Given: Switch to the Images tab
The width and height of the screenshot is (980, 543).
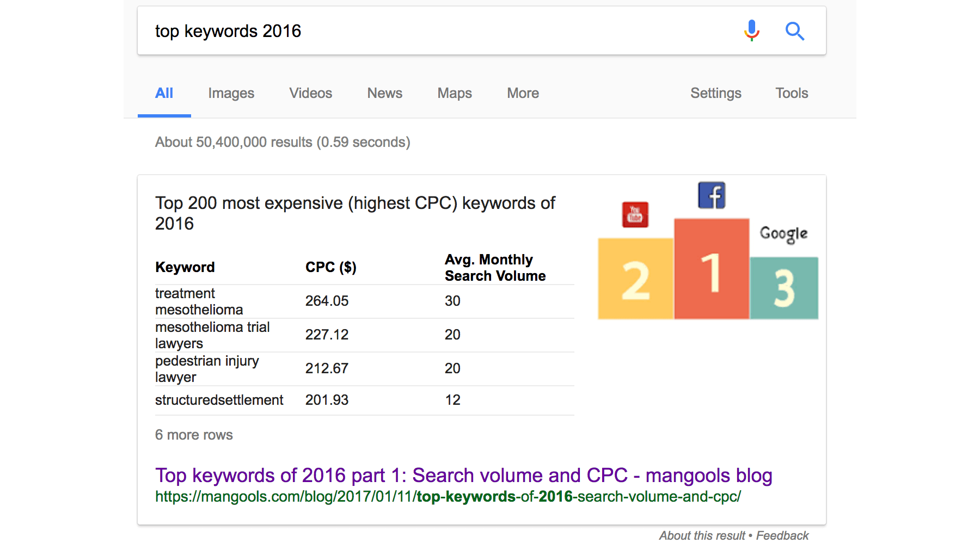Looking at the screenshot, I should click(x=231, y=93).
